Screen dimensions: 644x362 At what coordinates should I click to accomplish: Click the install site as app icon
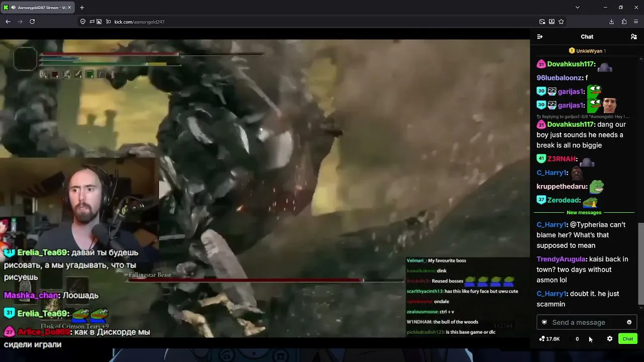pos(552,22)
